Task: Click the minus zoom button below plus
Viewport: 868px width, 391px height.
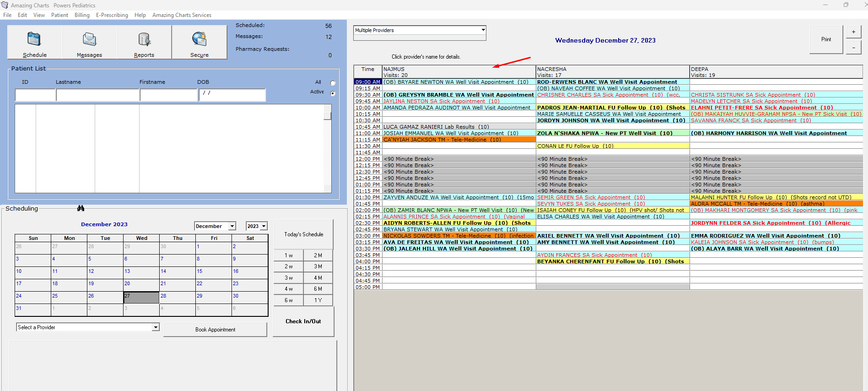Action: (853, 48)
